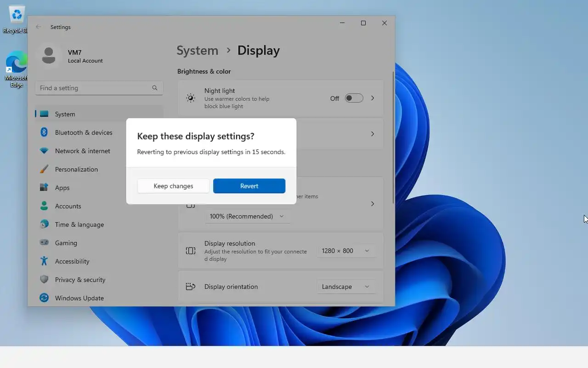Image resolution: width=588 pixels, height=368 pixels.
Task: Click the Find a setting search box
Action: (99, 88)
